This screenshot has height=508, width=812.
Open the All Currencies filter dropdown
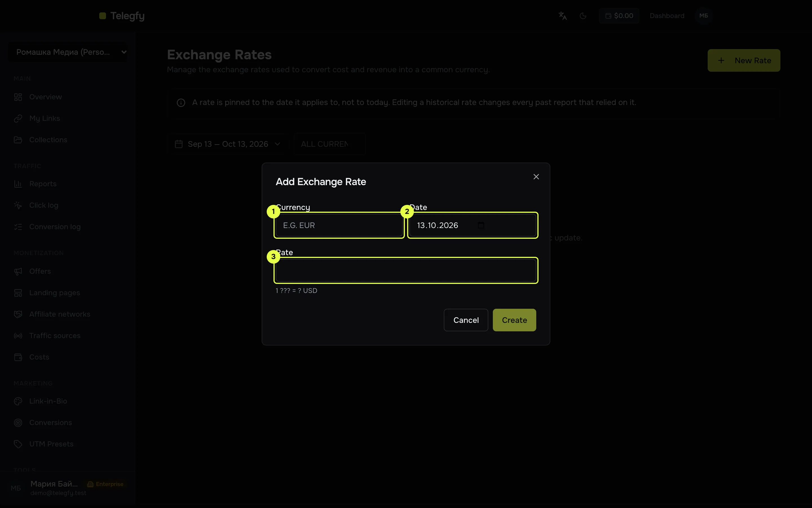[330, 144]
